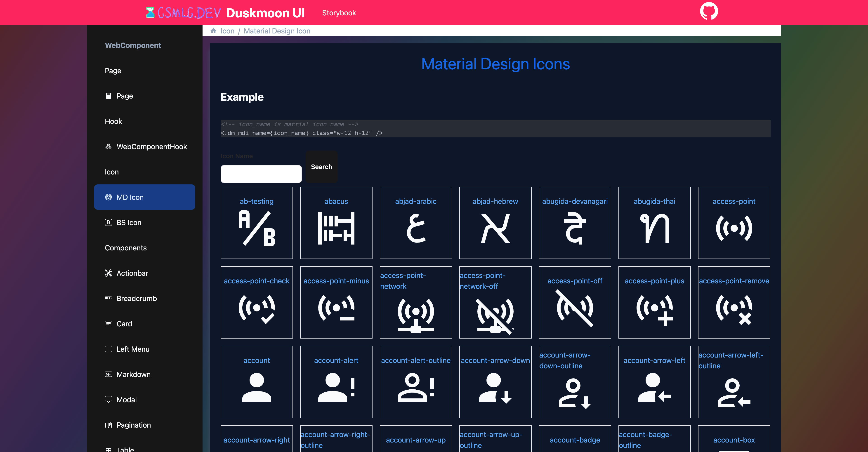The height and width of the screenshot is (452, 868).
Task: Click the account-arrow-up card label
Action: 415,440
